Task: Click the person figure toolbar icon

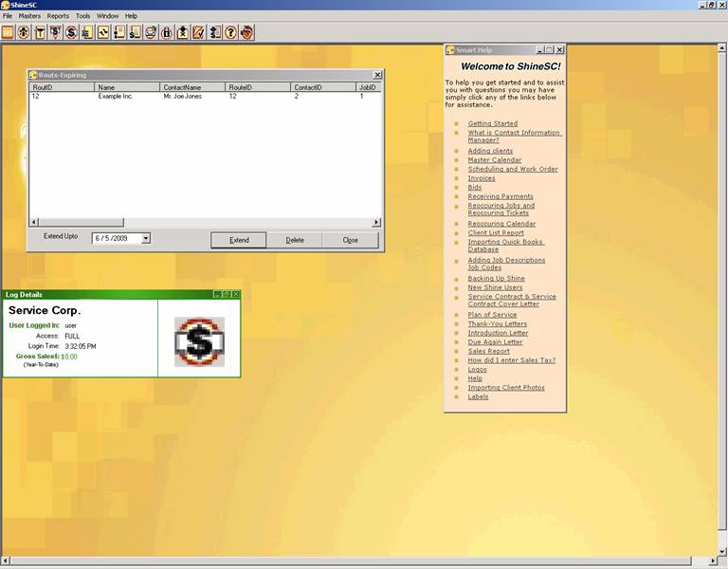Action: (24, 32)
